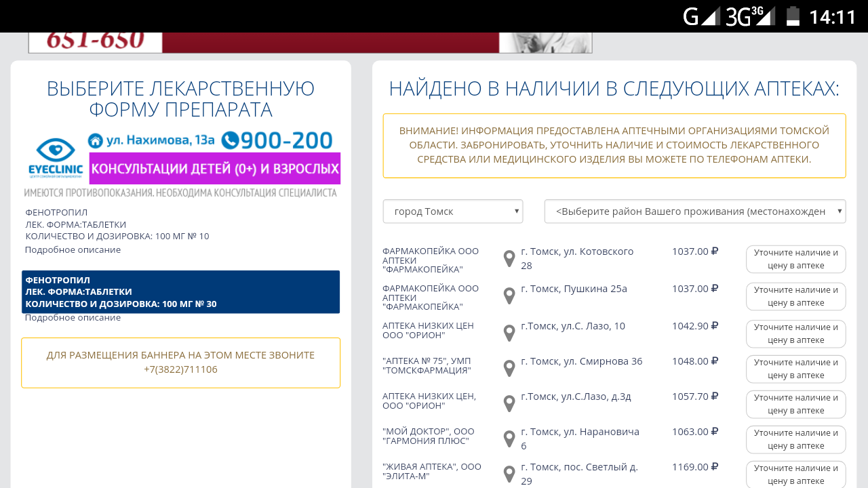Check availability at Фармакопейка on Пушкина 25а
The image size is (868, 488).
[x=796, y=296]
